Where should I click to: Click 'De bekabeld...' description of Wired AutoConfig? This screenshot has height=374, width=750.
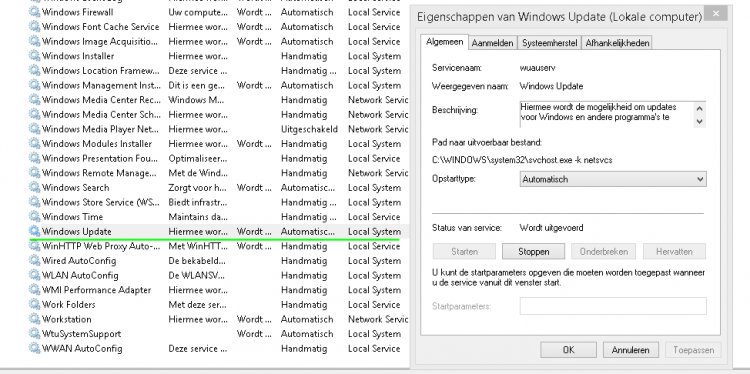point(197,261)
